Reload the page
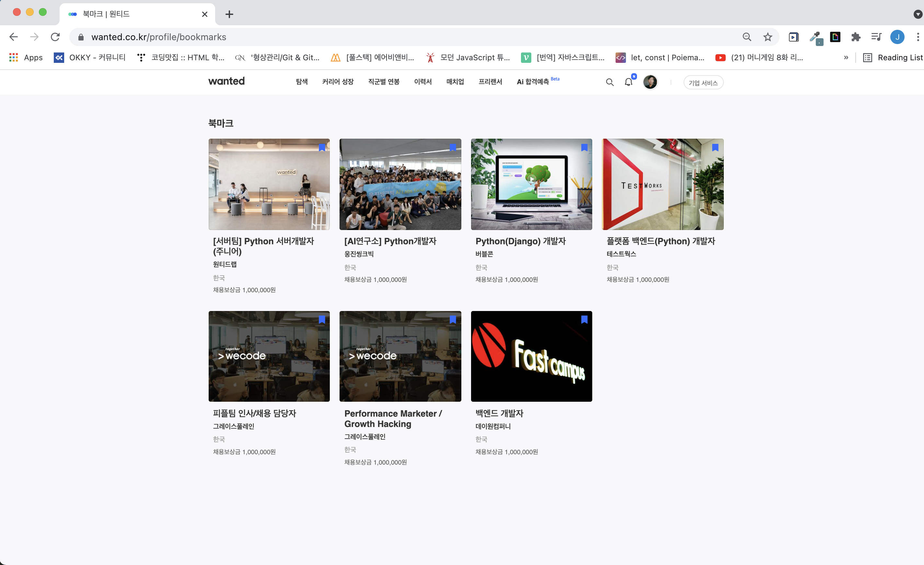 pos(55,37)
